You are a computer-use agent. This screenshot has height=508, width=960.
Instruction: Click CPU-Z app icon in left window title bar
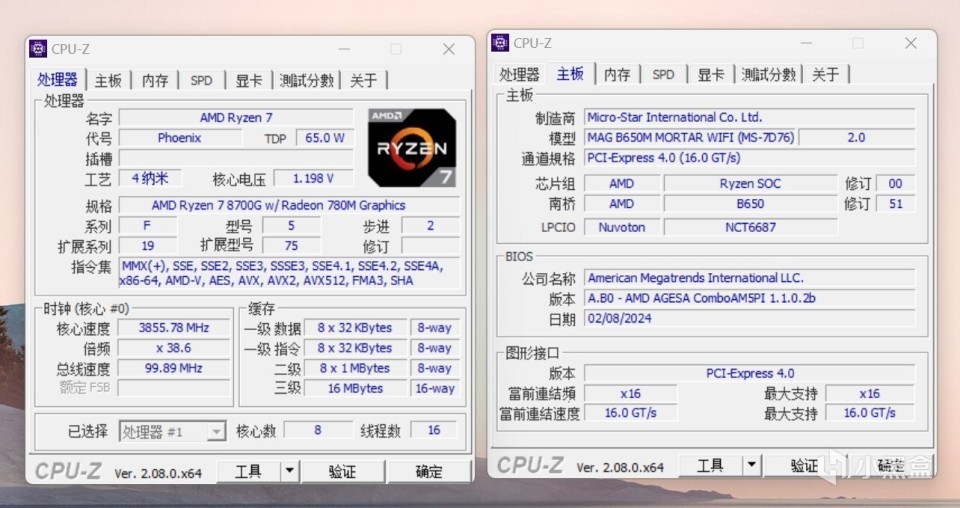click(x=38, y=49)
